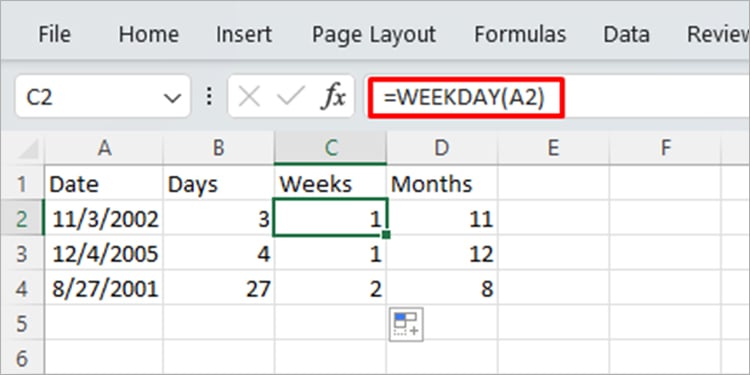Open the Page Layout tab

click(374, 34)
